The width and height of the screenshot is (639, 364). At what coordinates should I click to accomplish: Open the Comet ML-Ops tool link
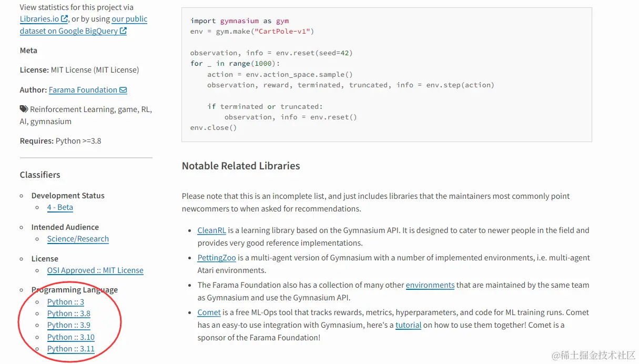coord(209,312)
